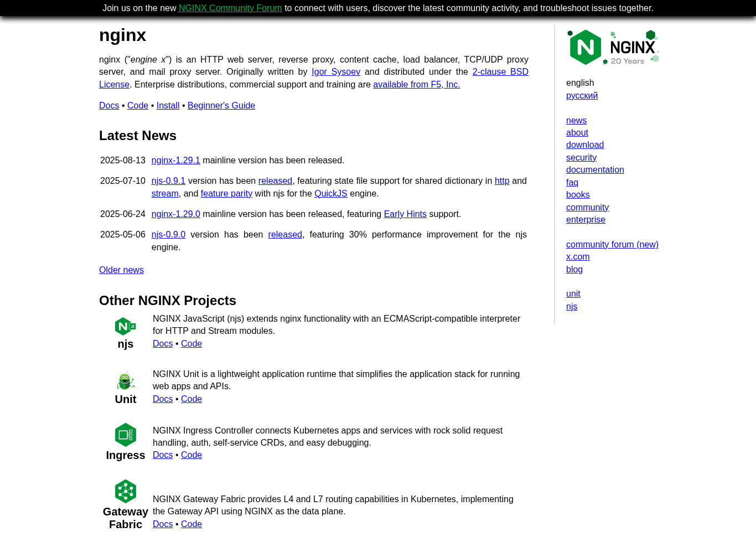Click the stream module link

pyautogui.click(x=165, y=194)
